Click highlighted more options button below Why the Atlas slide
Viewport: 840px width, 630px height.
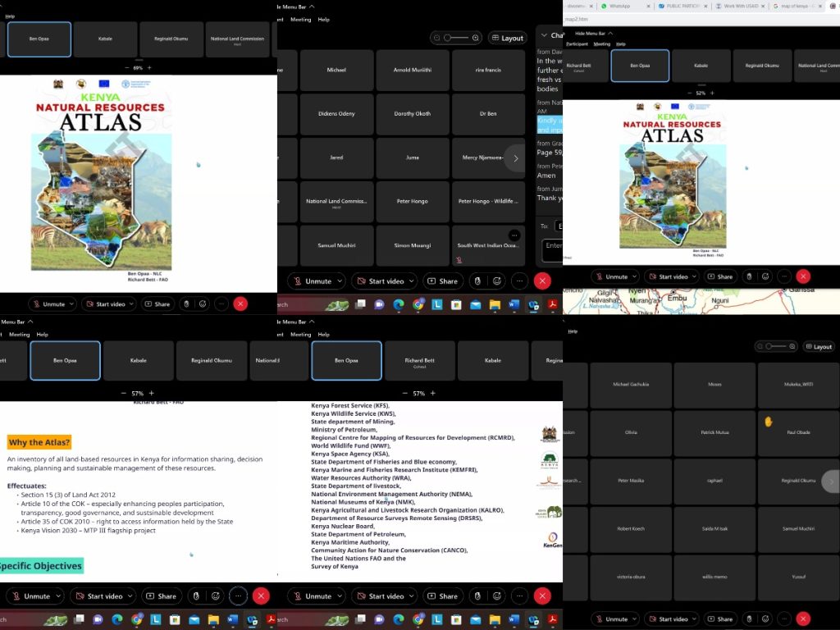click(238, 596)
